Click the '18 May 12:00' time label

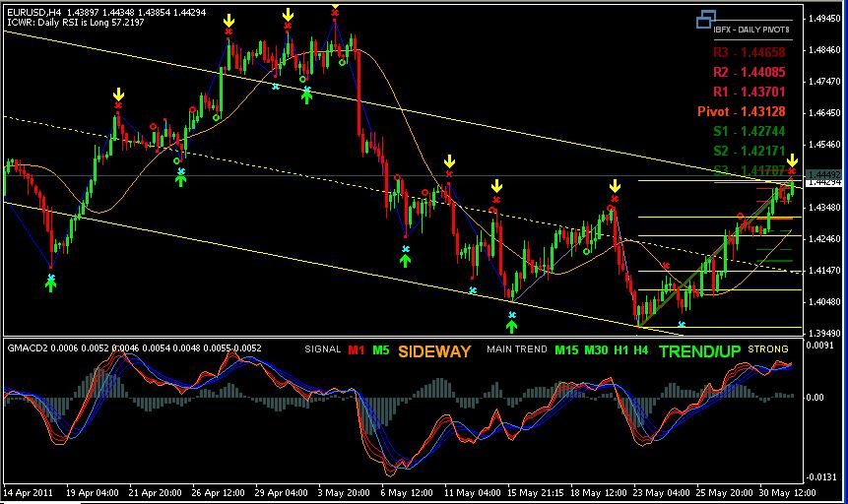pos(599,492)
